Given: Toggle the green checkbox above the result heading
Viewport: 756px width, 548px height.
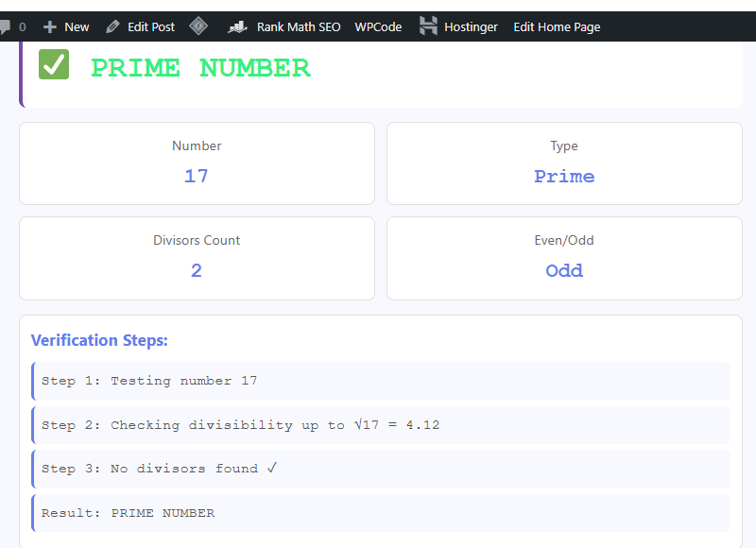Looking at the screenshot, I should pyautogui.click(x=54, y=65).
